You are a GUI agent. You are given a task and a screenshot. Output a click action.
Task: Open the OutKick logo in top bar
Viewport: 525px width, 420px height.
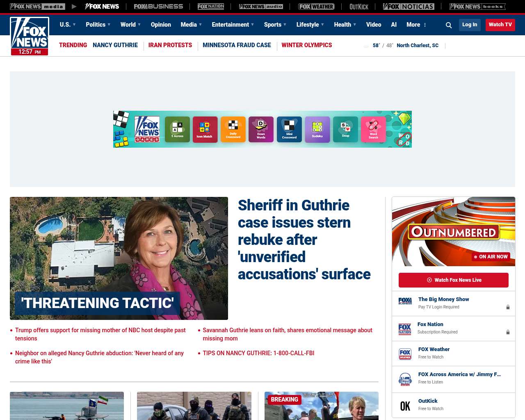coord(359,7)
